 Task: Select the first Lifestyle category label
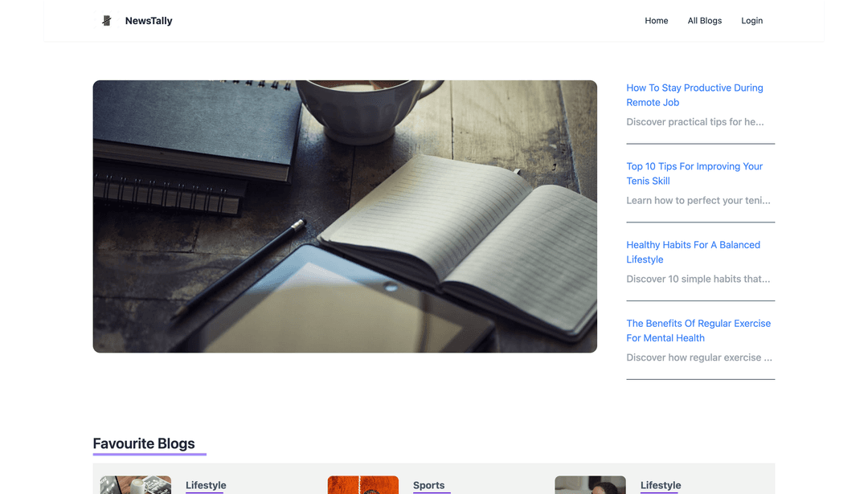click(x=206, y=485)
